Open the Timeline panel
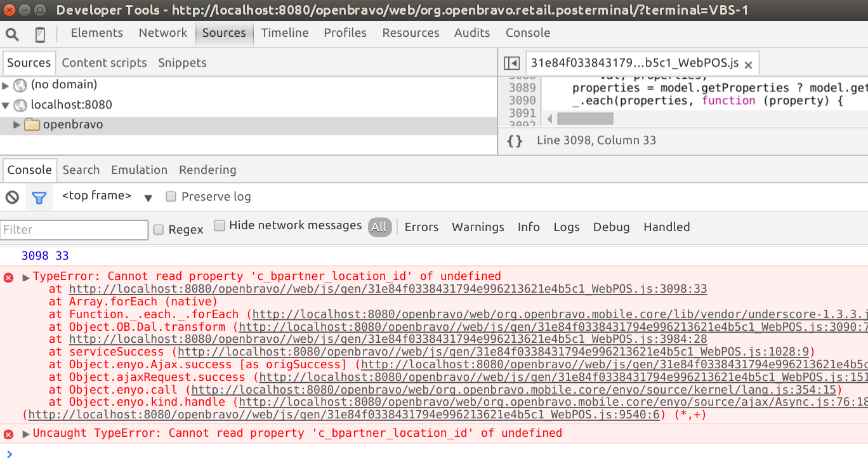The image size is (868, 459). [x=285, y=33]
